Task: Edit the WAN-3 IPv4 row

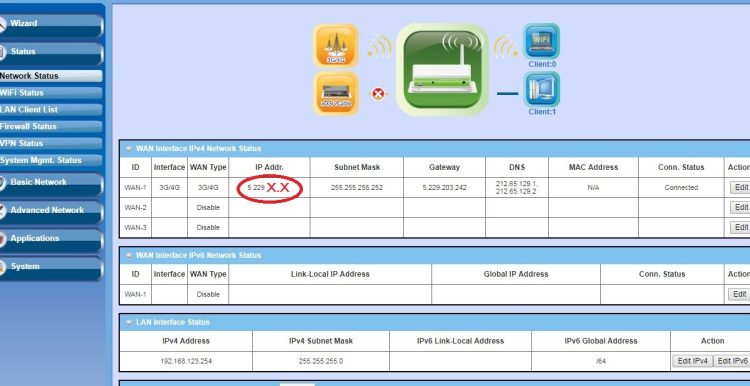Action: point(740,228)
